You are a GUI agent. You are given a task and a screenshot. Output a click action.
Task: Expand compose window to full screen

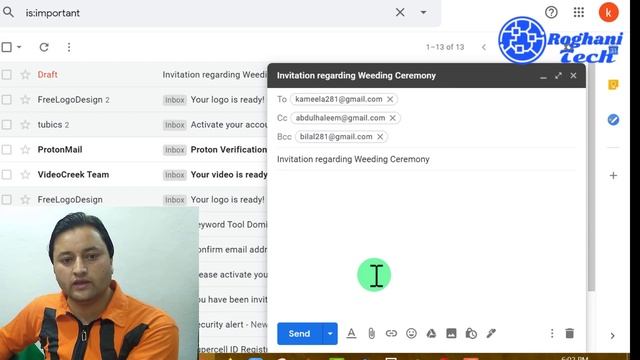(558, 76)
